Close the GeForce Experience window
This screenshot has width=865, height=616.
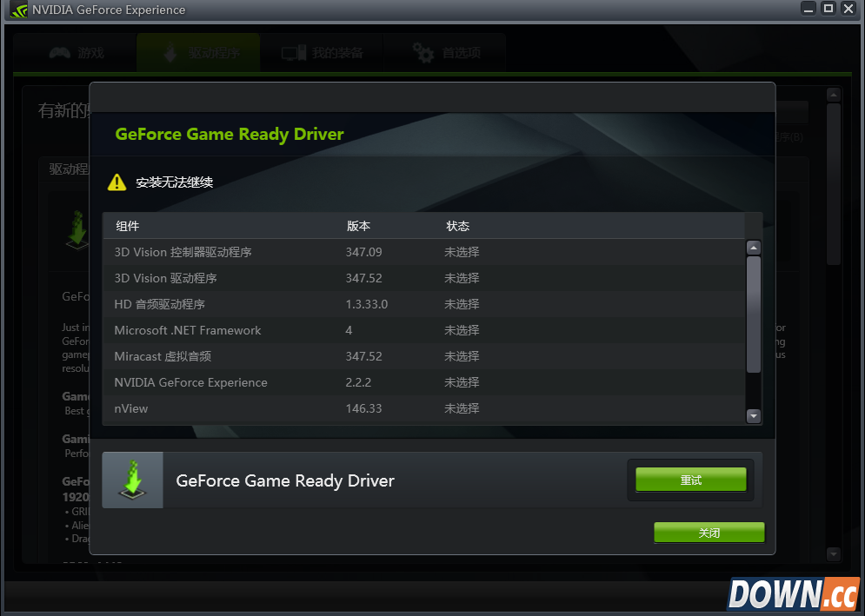848,9
